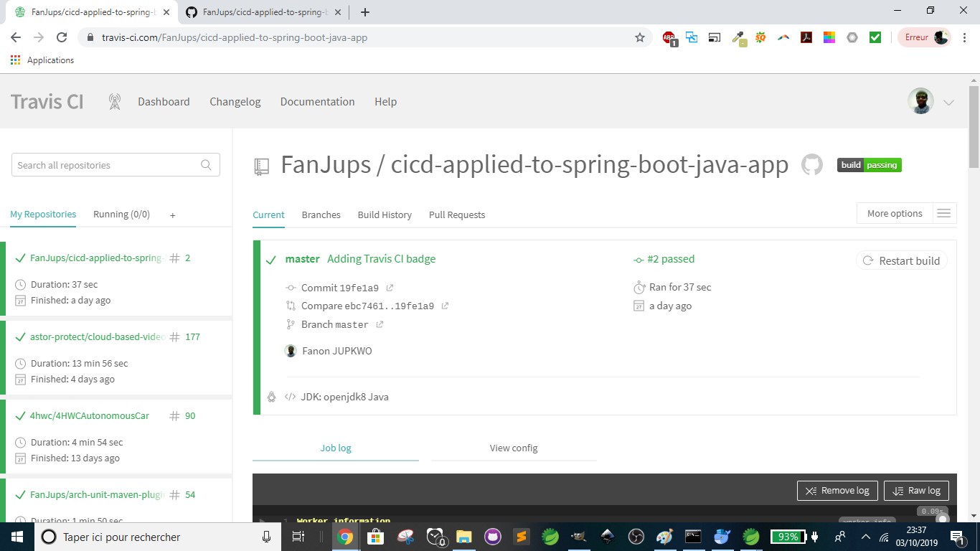This screenshot has width=980, height=551.
Task: Switch to the Build History tab
Action: [385, 215]
